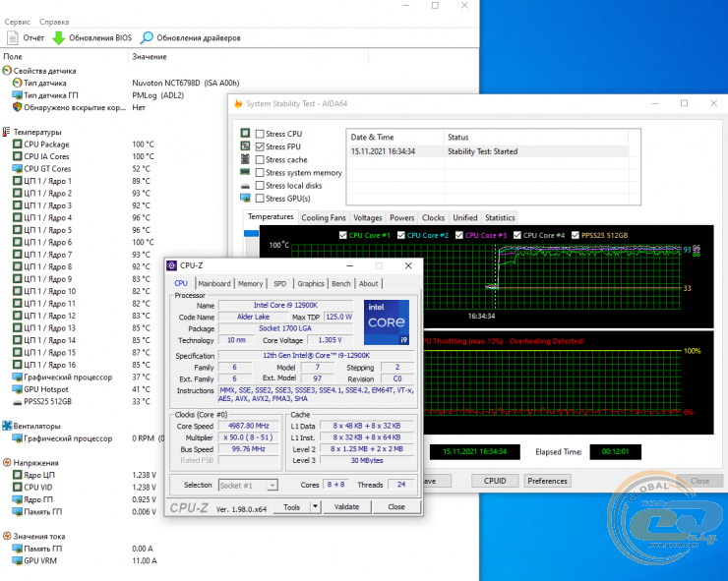Viewport: 728px width, 581px height.
Task: Click the CPU Package temperature icon
Action: [x=17, y=144]
